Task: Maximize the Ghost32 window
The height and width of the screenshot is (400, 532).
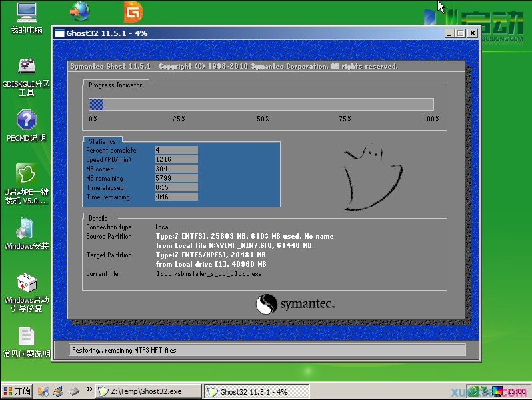Action: click(461, 33)
